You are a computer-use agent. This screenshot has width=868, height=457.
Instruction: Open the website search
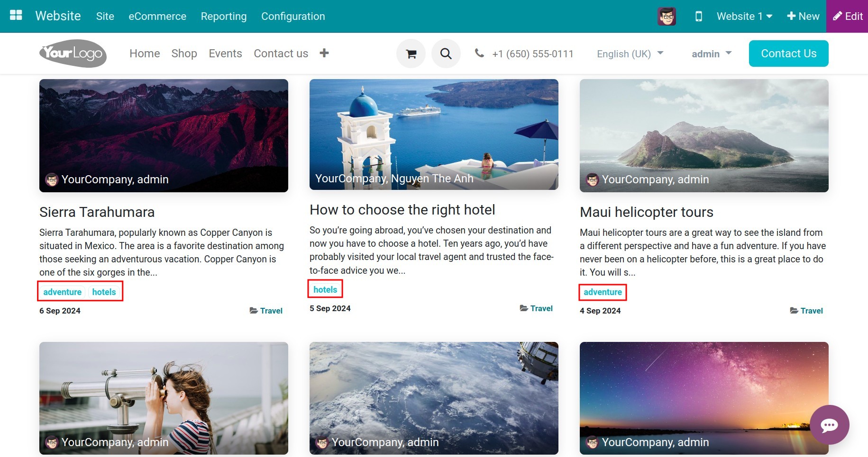pos(446,54)
